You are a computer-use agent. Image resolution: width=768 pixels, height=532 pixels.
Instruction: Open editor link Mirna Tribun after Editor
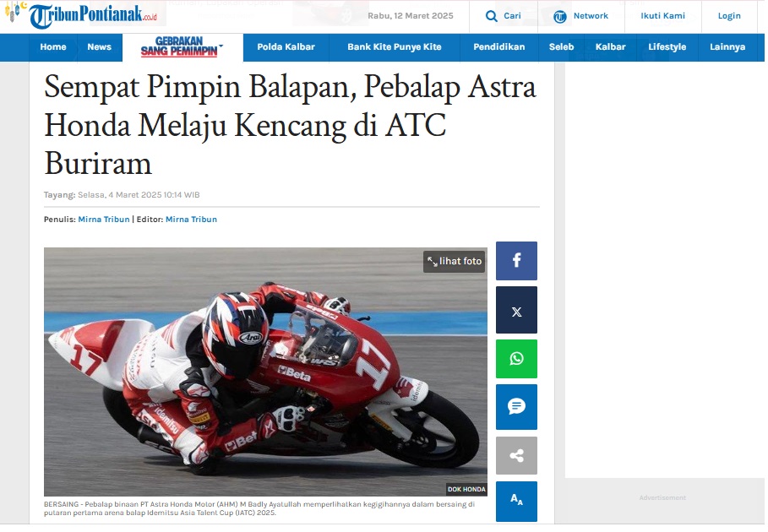tap(191, 220)
